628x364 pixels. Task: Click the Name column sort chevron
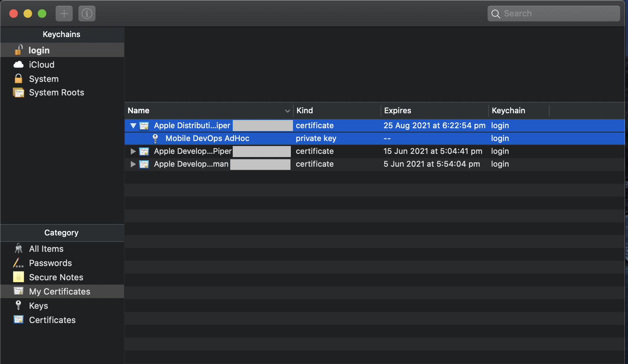[x=287, y=111]
